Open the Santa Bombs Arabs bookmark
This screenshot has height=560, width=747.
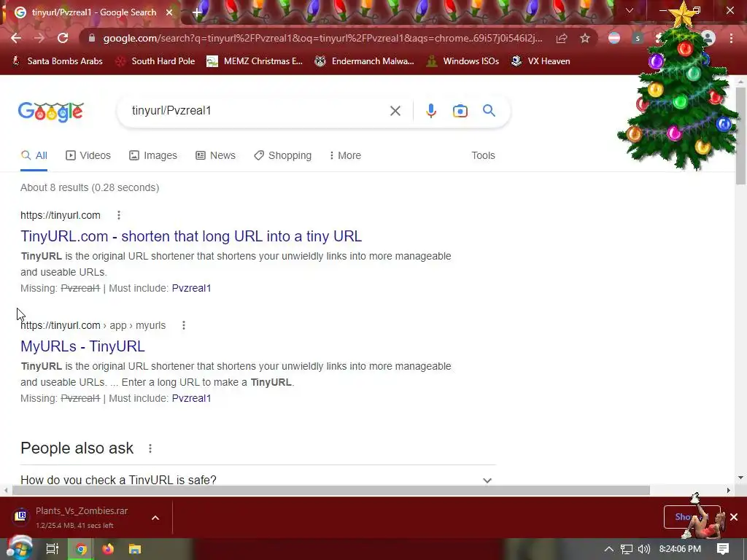[x=57, y=61]
